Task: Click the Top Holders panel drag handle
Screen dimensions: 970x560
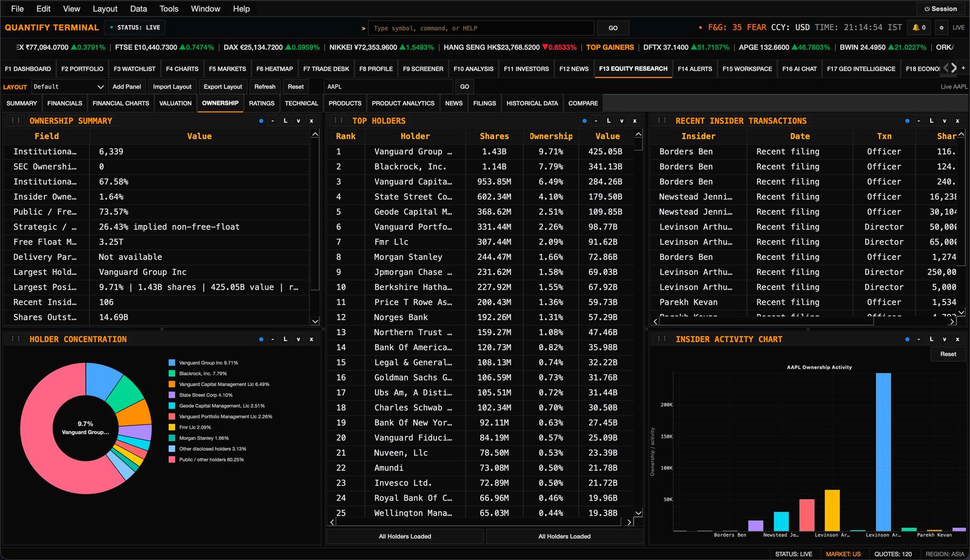Action: (339, 121)
